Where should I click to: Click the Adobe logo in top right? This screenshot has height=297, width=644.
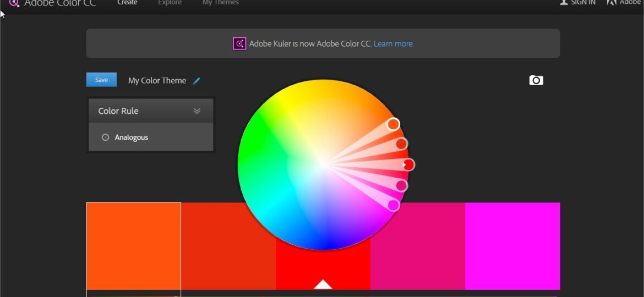[x=612, y=2]
